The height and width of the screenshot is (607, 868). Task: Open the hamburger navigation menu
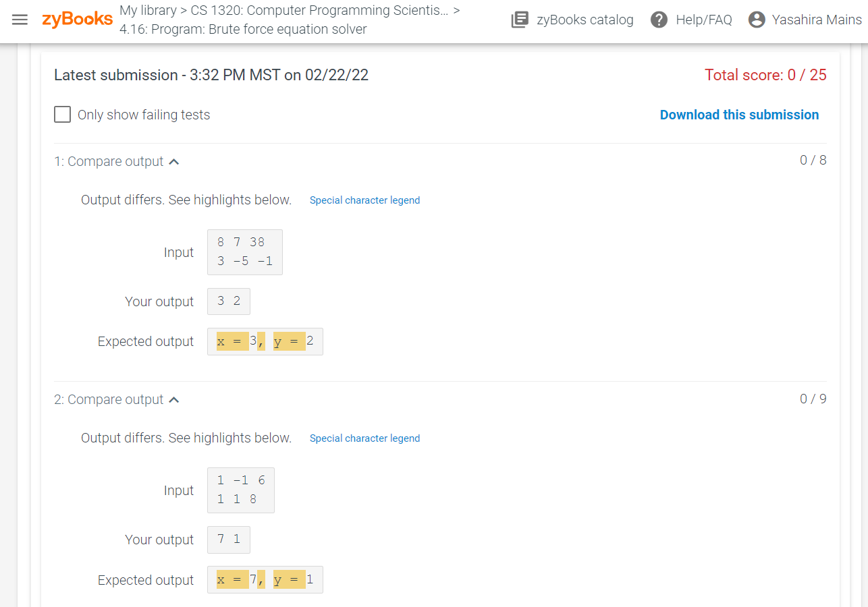pyautogui.click(x=20, y=20)
